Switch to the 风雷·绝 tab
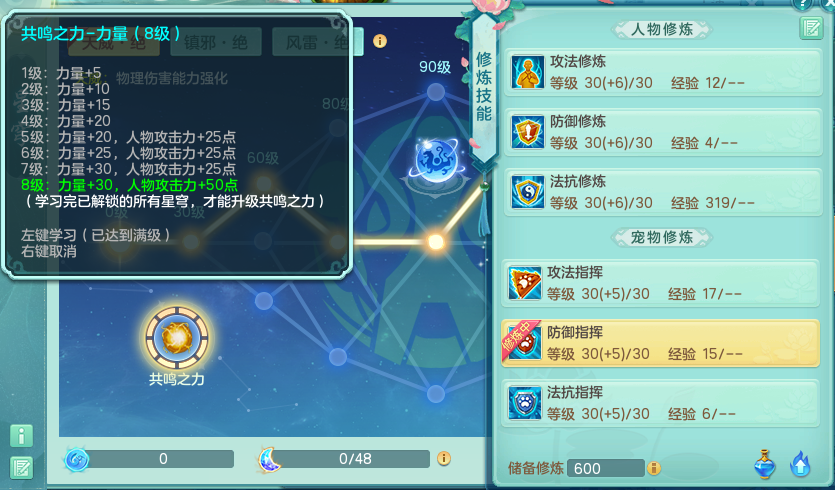 [317, 42]
